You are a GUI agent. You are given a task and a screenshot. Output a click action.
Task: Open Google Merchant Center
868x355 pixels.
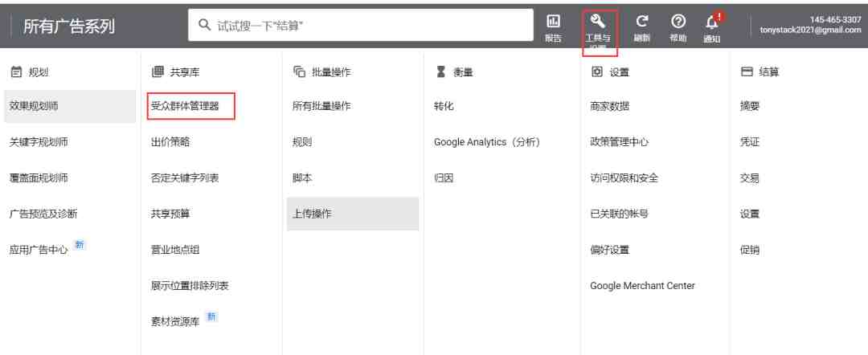click(643, 286)
